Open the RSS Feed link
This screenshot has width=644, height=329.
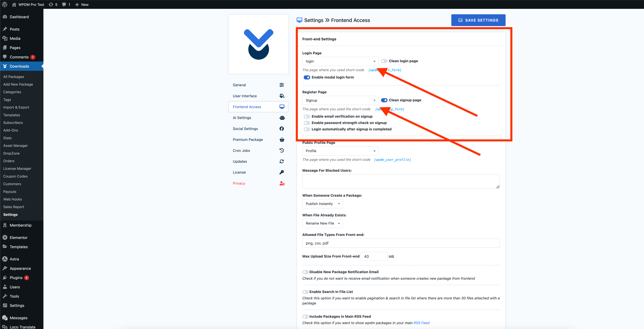(421, 323)
